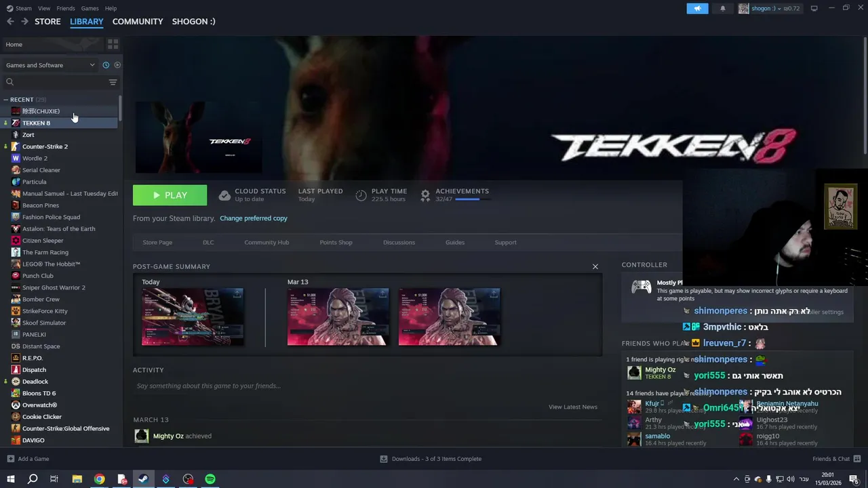
Task: Open shogon :) account dropdown
Action: coord(770,8)
